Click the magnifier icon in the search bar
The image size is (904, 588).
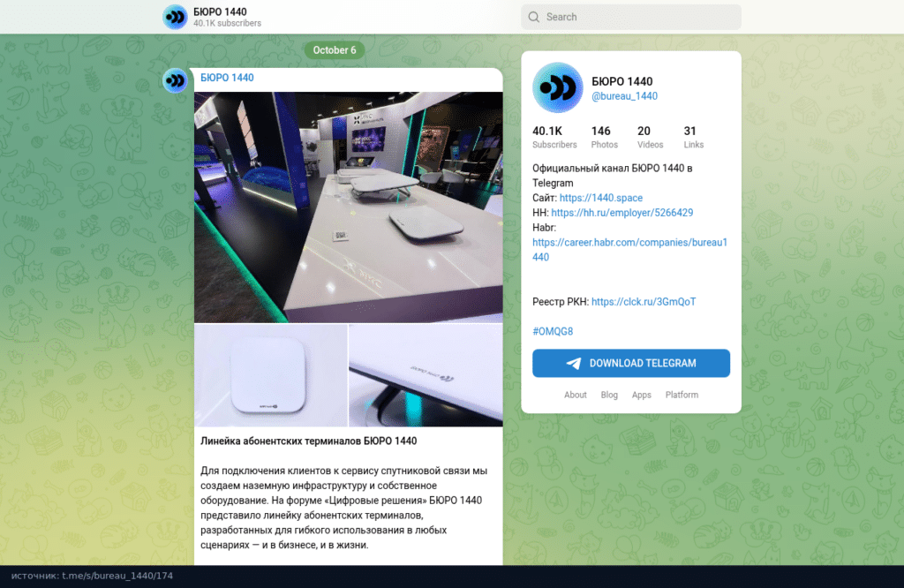coord(534,18)
